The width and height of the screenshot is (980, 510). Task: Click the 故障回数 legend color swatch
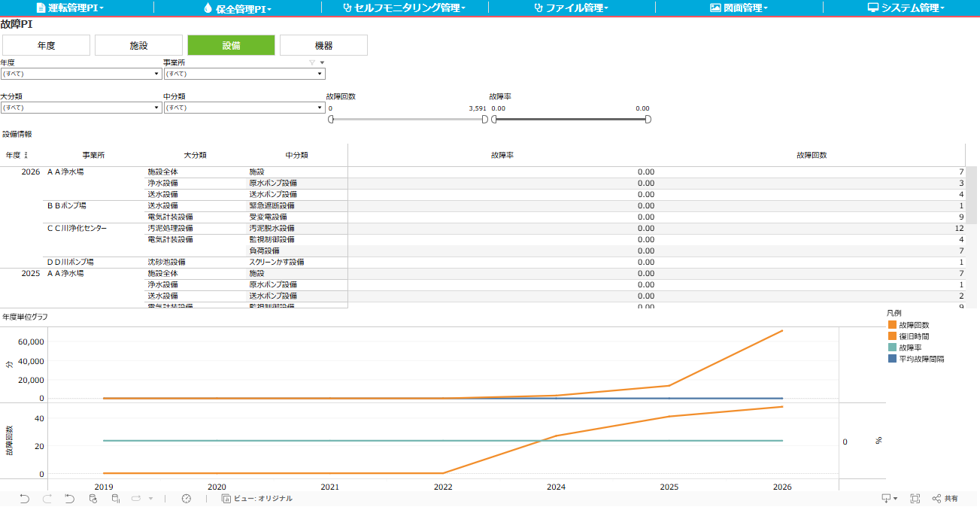[892, 325]
